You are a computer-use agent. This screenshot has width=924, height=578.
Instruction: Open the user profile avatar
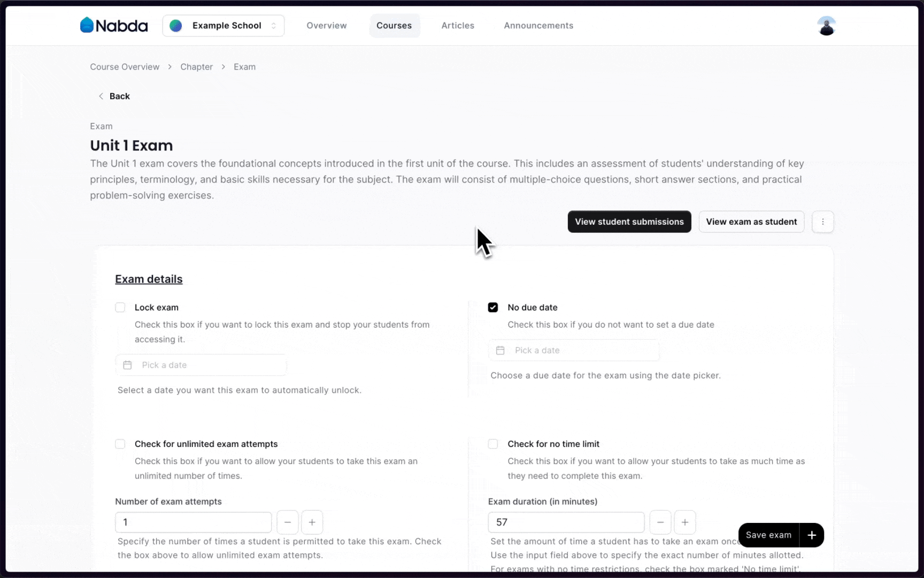point(826,26)
